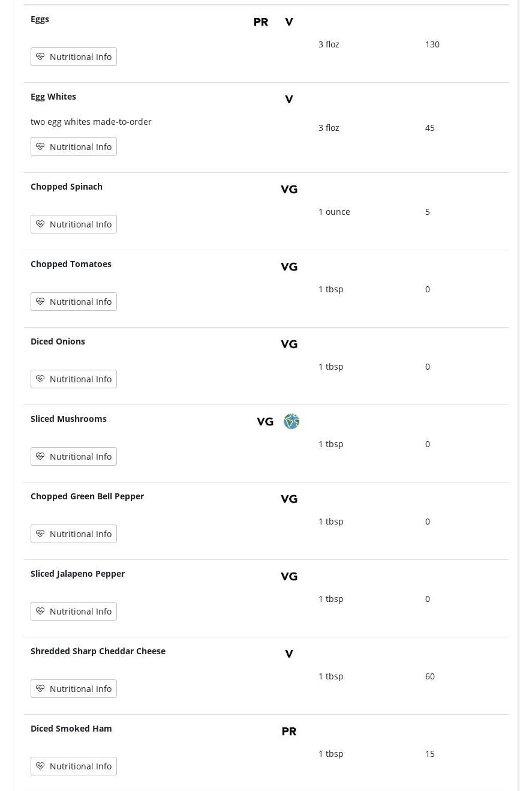The height and width of the screenshot is (791, 532).
Task: Click the VG vegan icon for Chopped Spinach
Action: pyautogui.click(x=289, y=190)
